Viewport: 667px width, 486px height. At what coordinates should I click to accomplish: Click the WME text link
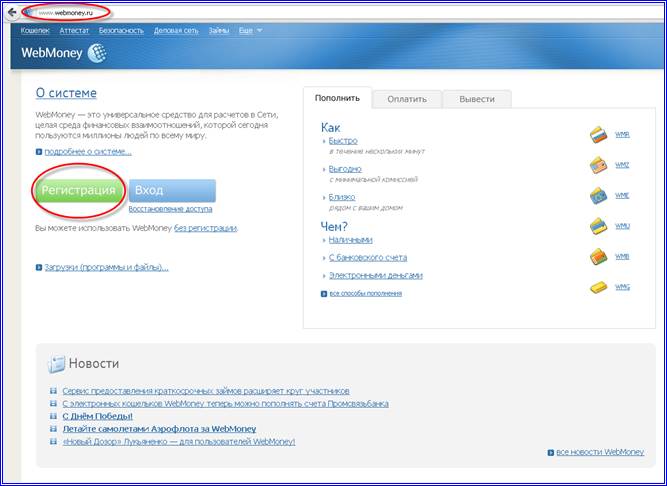[x=622, y=196]
